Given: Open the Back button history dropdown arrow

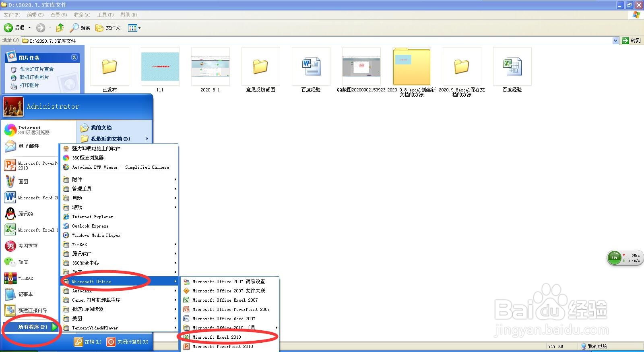Looking at the screenshot, I should (29, 28).
